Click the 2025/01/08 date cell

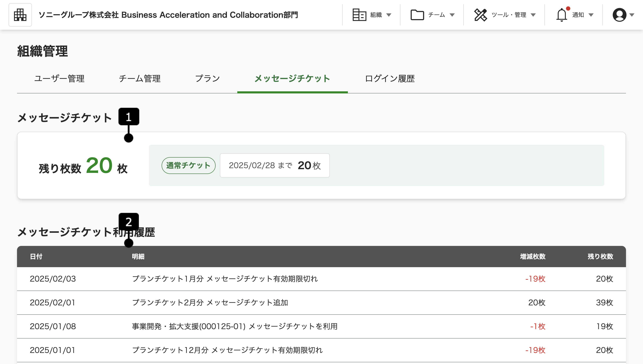pos(53,326)
